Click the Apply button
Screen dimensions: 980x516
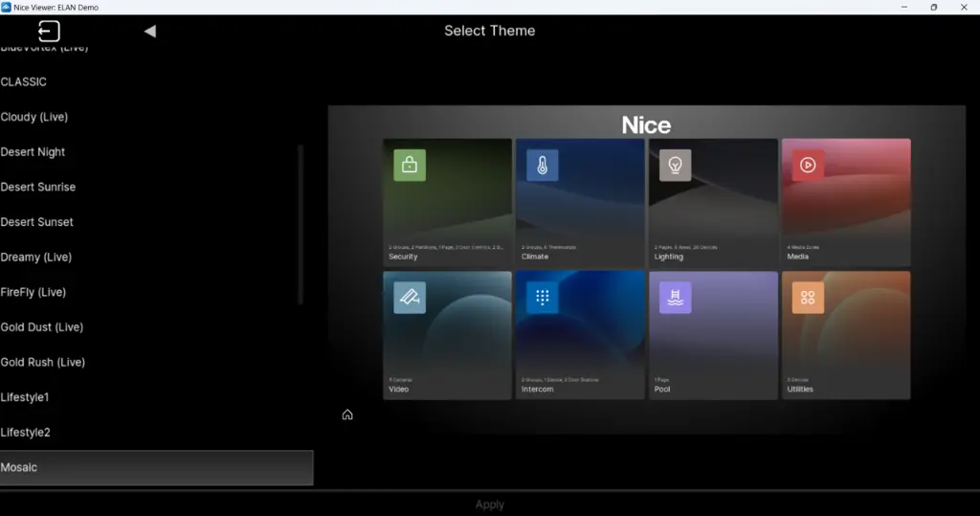pos(490,505)
